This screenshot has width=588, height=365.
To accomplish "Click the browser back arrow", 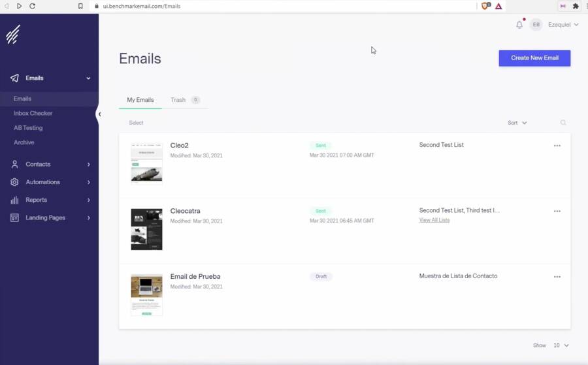I will 7,6.
